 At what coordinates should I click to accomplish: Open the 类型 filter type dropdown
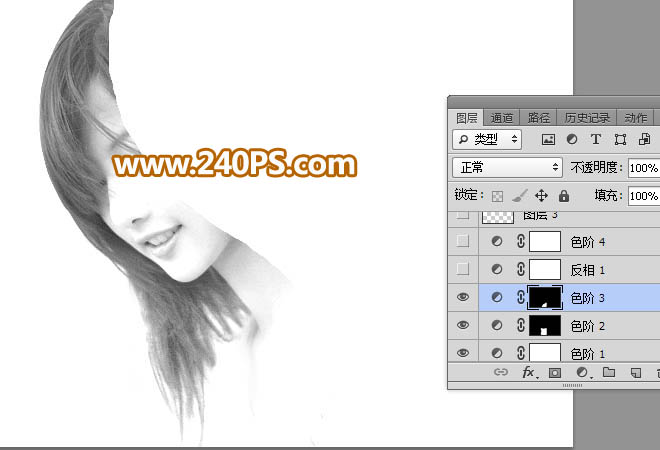point(487,139)
